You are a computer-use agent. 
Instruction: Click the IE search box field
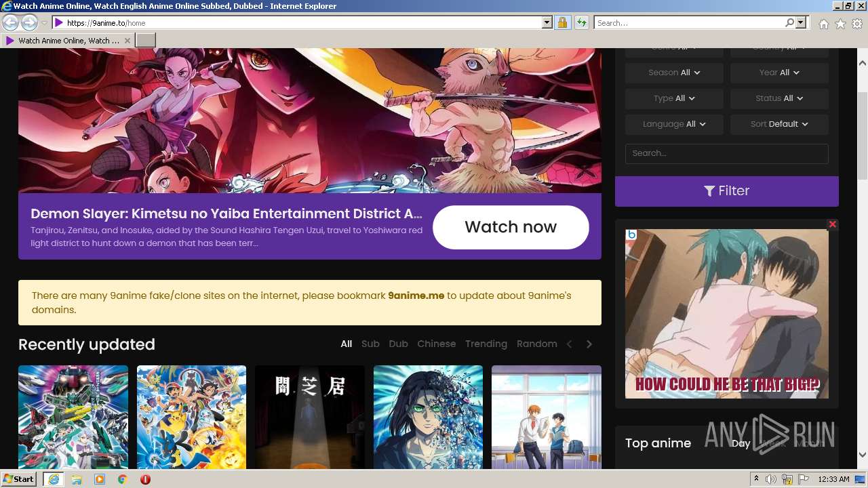tap(690, 23)
